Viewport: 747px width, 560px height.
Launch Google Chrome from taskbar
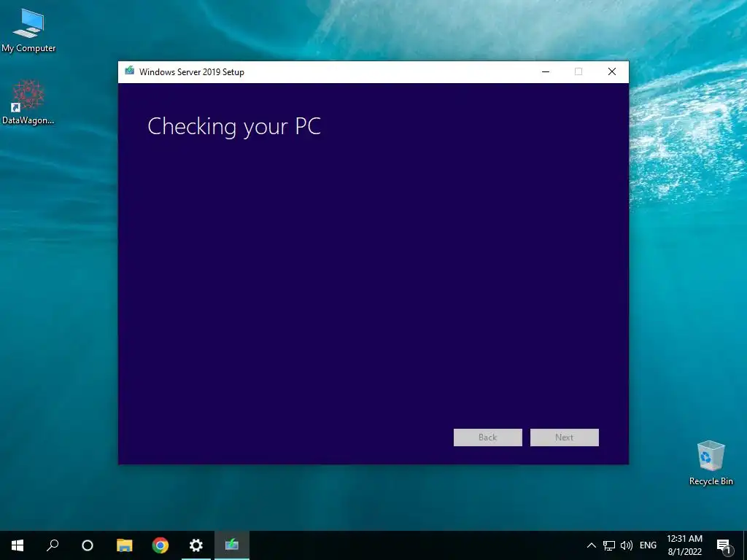click(x=160, y=545)
